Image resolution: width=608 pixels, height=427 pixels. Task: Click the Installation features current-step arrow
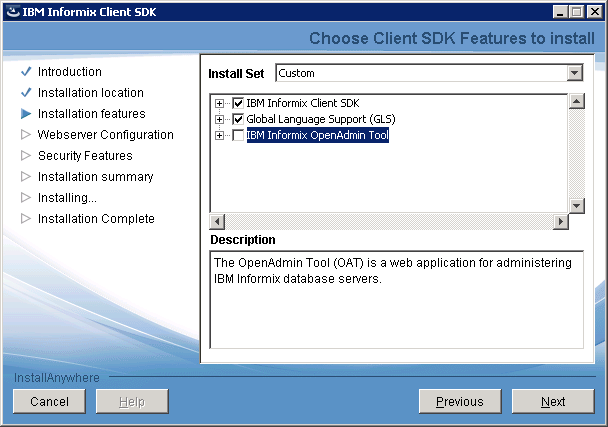tap(26, 114)
